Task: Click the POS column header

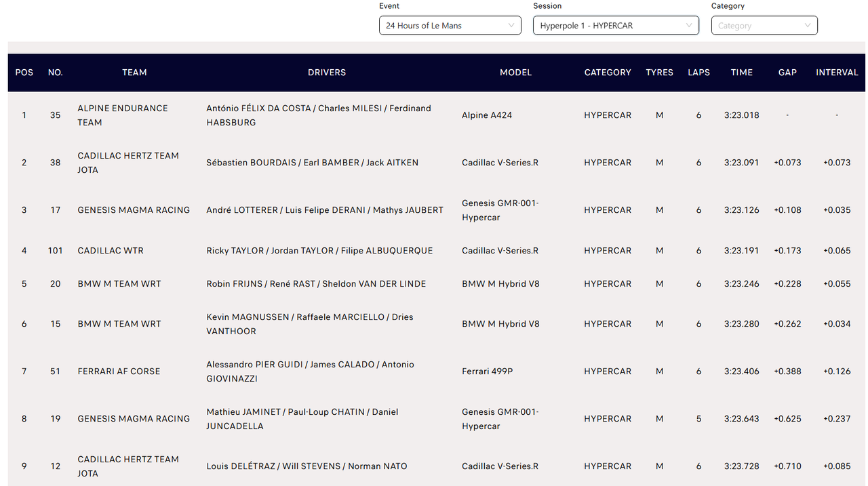Action: coord(24,73)
